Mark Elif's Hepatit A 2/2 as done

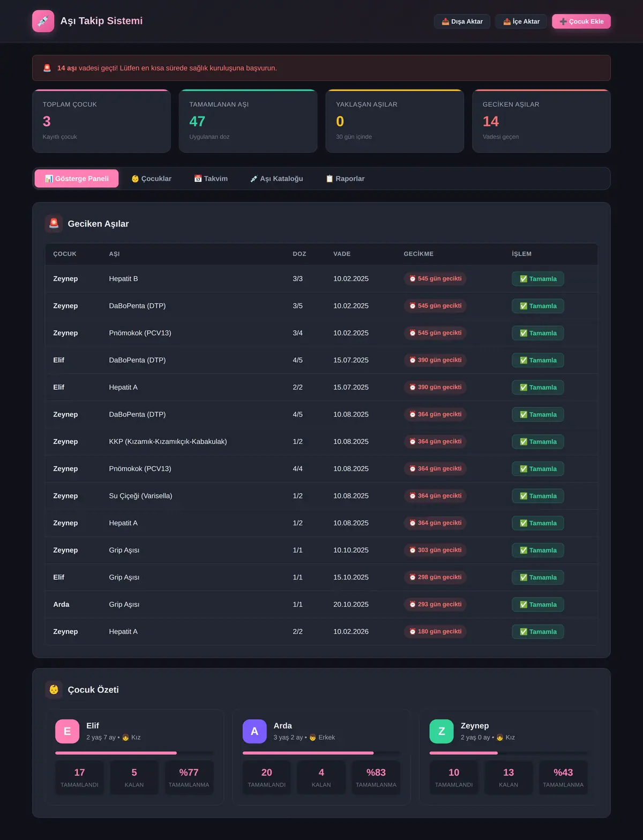[x=538, y=388]
